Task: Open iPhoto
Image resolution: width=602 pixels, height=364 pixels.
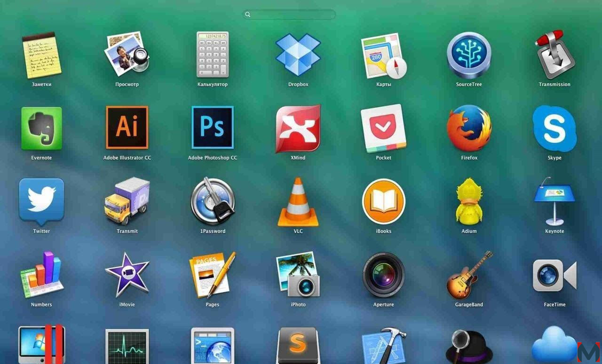Action: tap(298, 275)
